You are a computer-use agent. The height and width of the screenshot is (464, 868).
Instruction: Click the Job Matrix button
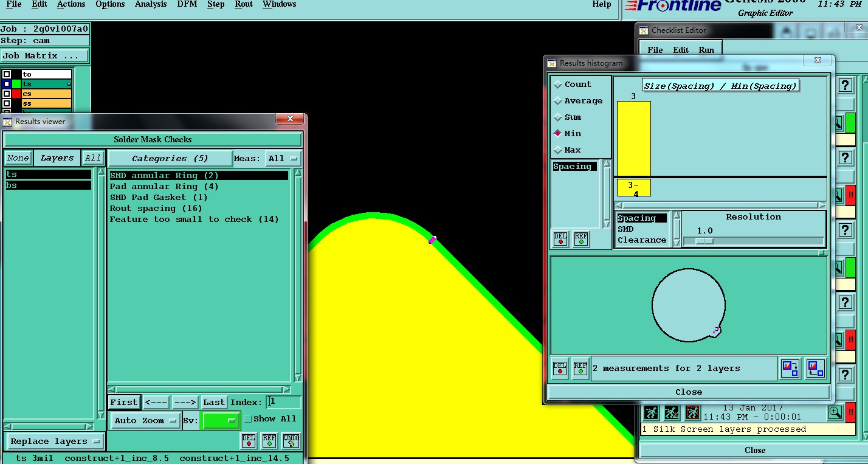(x=44, y=55)
